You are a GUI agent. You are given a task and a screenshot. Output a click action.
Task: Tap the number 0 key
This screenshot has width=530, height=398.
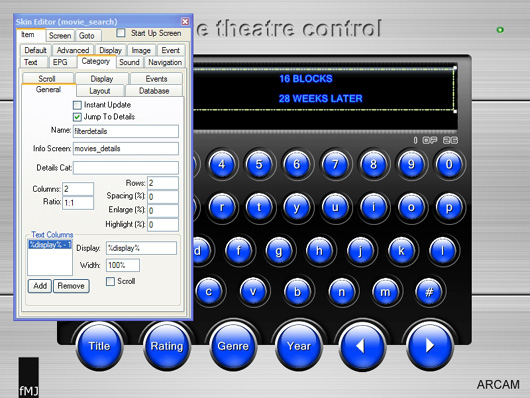coord(449,164)
